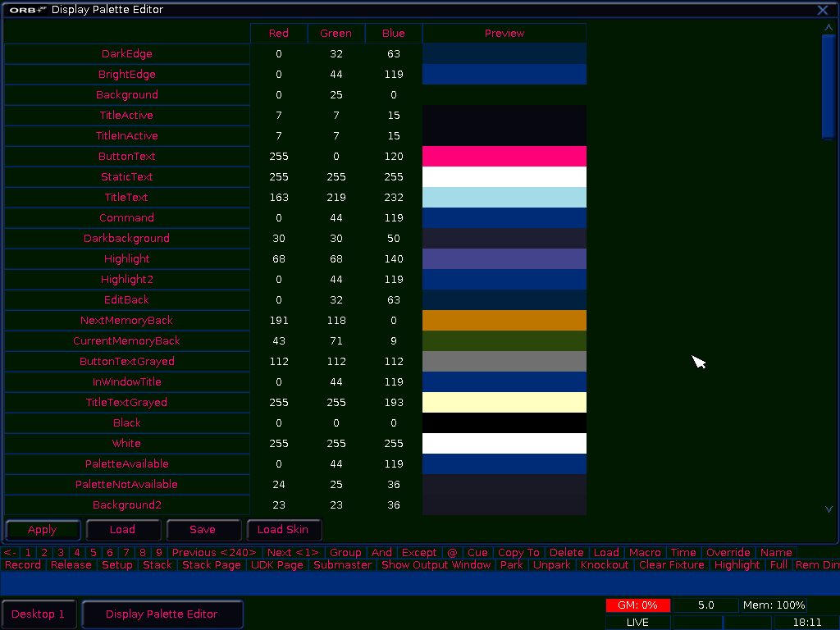Edit the Red value of TitleText
The height and width of the screenshot is (630, 840).
279,198
